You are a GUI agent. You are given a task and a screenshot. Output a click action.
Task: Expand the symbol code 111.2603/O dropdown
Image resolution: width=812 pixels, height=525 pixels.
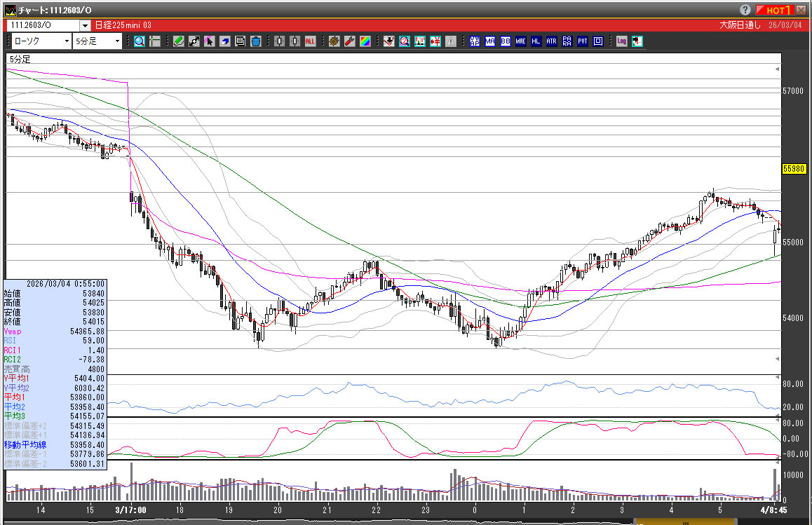click(86, 25)
